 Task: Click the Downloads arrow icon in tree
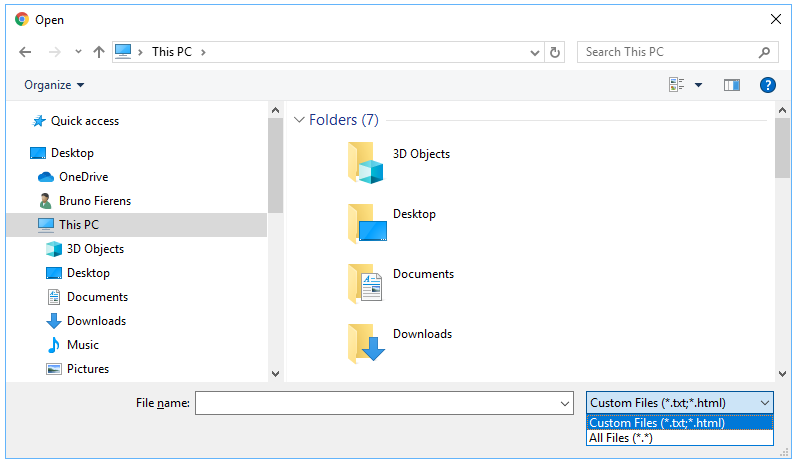(x=54, y=321)
